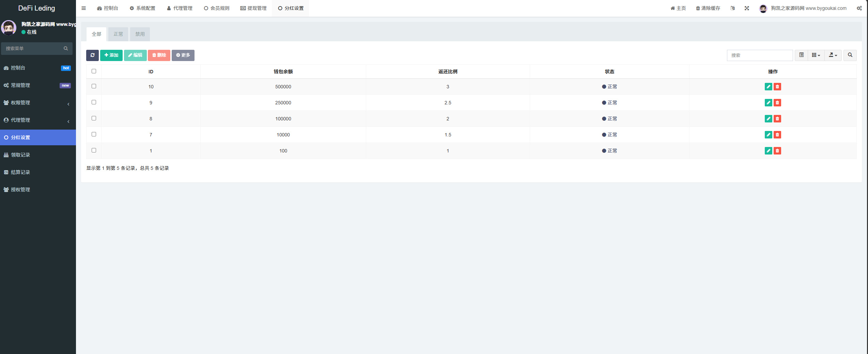Image resolution: width=868 pixels, height=354 pixels.
Task: Check the checkbox for row ID 7
Action: [x=94, y=134]
